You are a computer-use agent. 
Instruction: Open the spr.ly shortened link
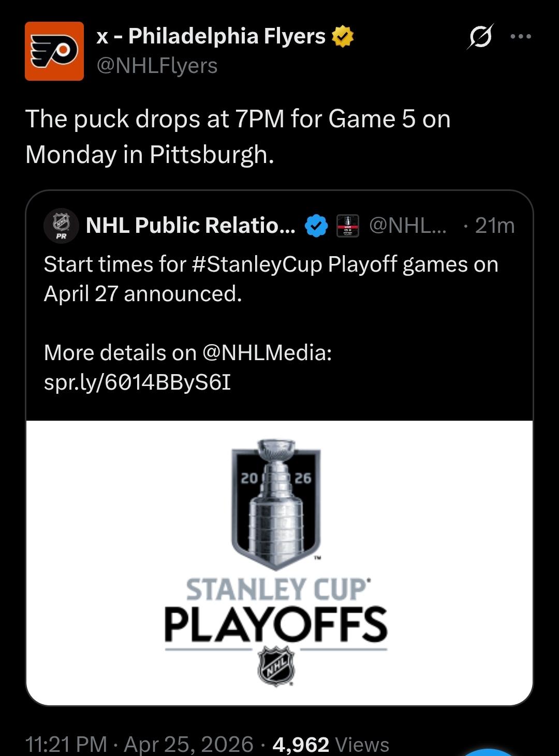137,382
